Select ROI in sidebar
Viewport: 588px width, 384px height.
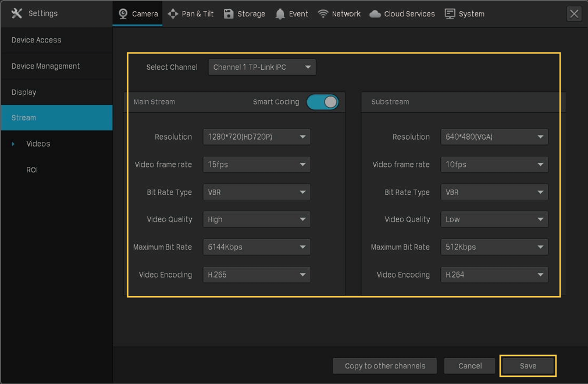(32, 170)
